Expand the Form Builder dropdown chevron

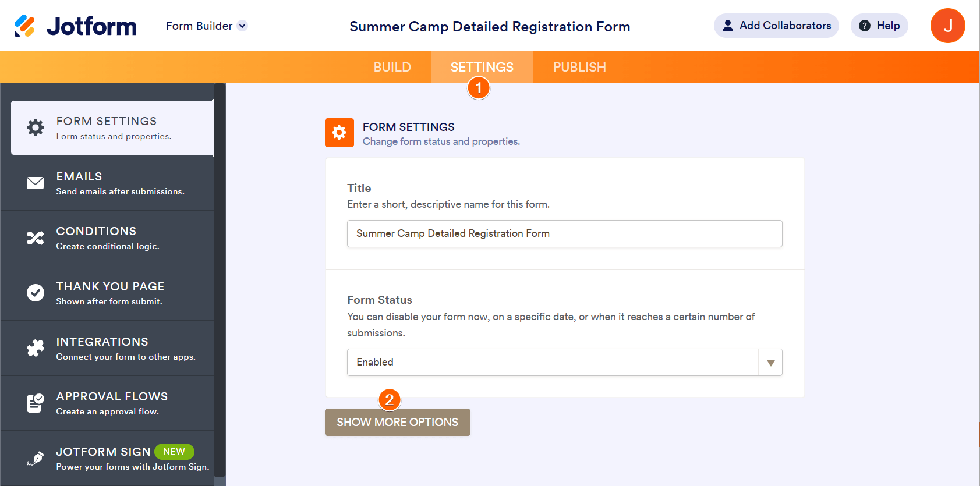pyautogui.click(x=243, y=26)
